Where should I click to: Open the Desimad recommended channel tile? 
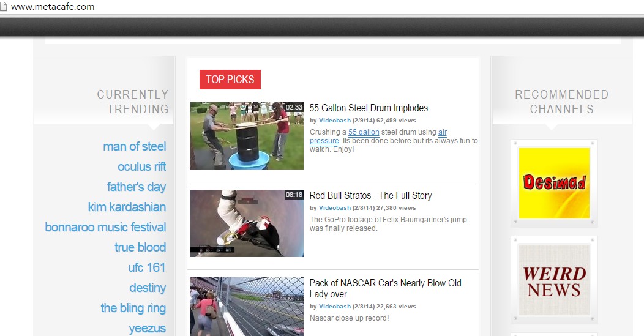point(554,183)
